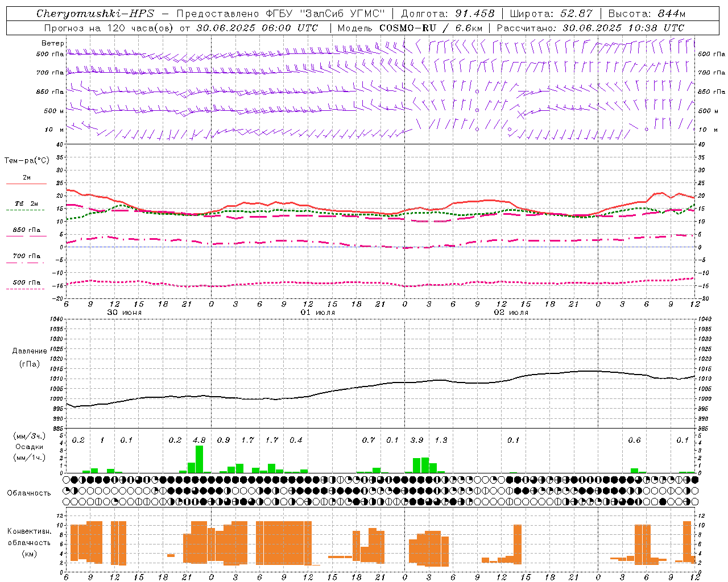Click the precipitation value "1.3"
728x582 pixels.
click(x=441, y=440)
